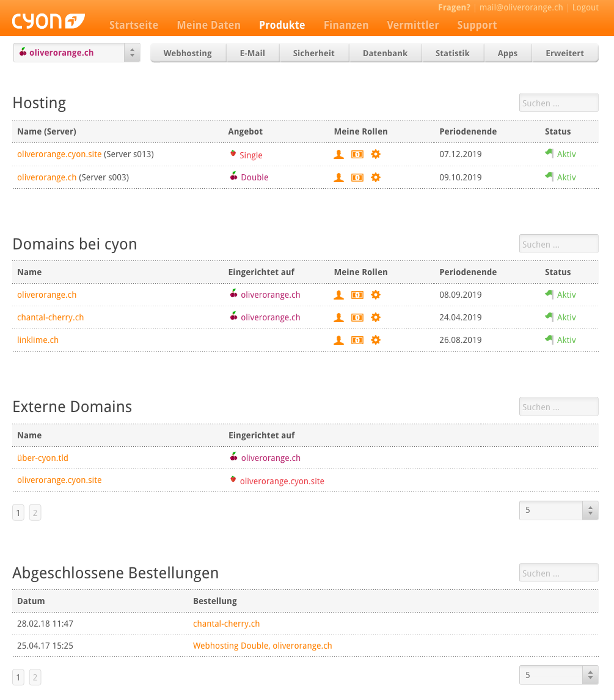Screen dimensions: 614x700
Task: Click the green flag icon for chantal-cherry.ch status
Action: point(549,317)
